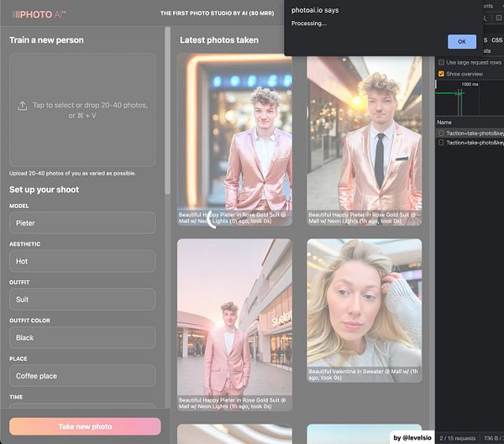Open the Pieter photo with neon orange frame

coord(234,139)
